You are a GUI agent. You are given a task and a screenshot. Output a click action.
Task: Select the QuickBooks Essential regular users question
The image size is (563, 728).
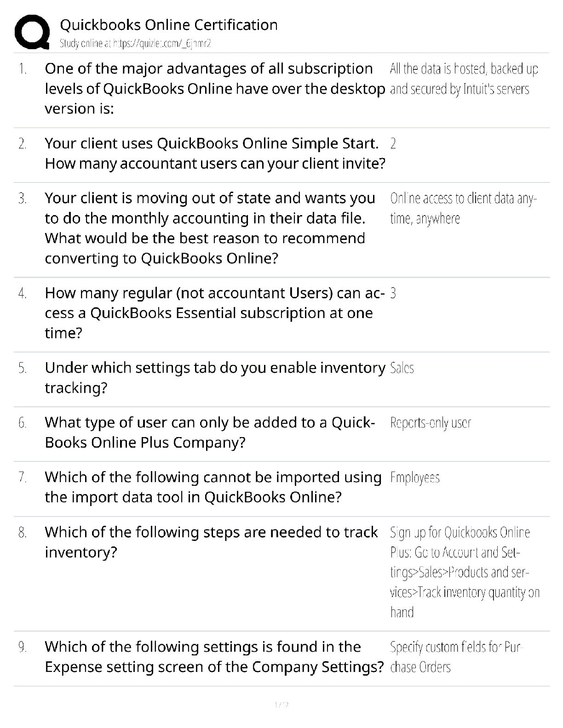coord(214,313)
